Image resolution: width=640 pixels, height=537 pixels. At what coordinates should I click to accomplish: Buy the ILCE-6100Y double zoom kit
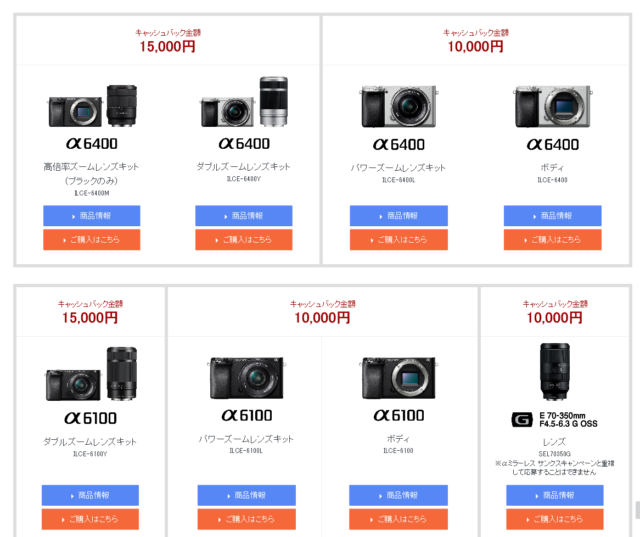point(90,519)
